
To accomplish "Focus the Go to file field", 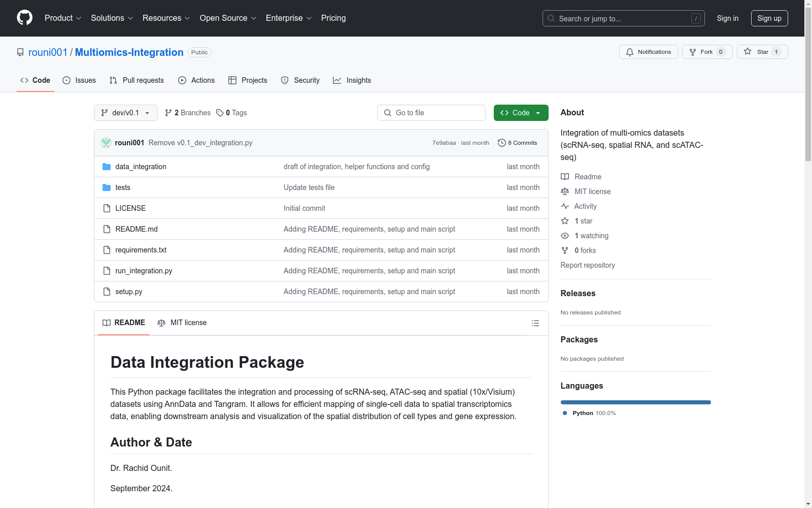I will 431,113.
